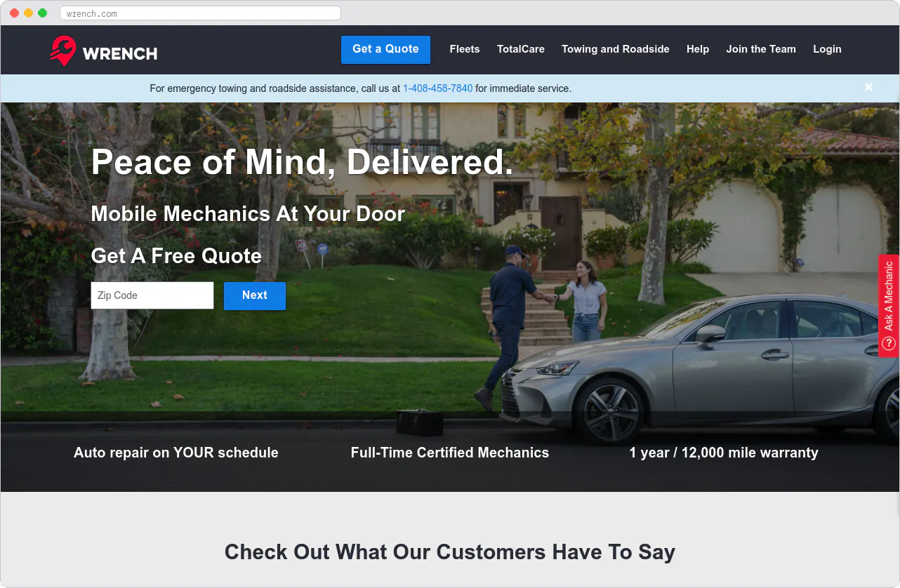The image size is (900, 588).
Task: Click the red Wrench pin logo
Action: pos(63,49)
